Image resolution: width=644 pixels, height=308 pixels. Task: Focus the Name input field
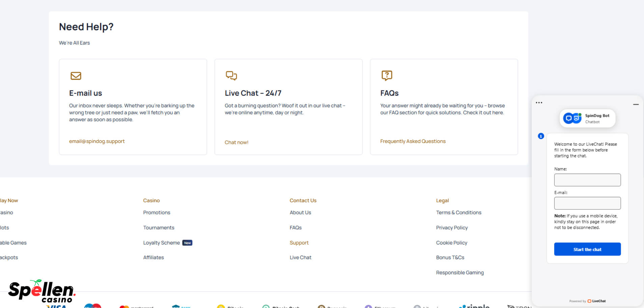587,180
